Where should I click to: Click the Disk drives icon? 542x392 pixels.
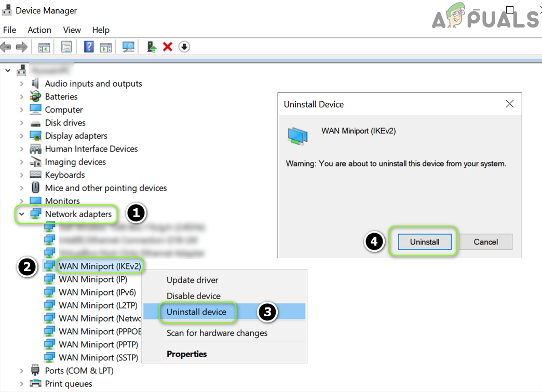35,124
